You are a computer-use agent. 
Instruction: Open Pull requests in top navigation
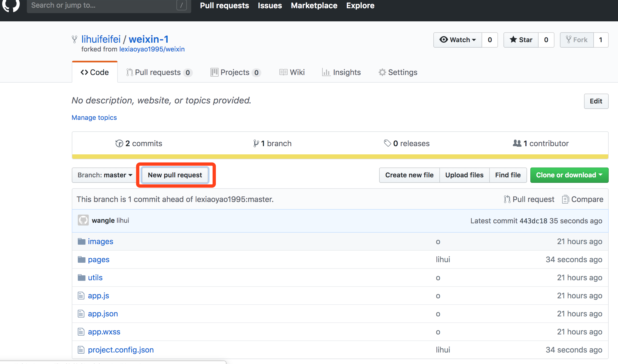click(224, 5)
